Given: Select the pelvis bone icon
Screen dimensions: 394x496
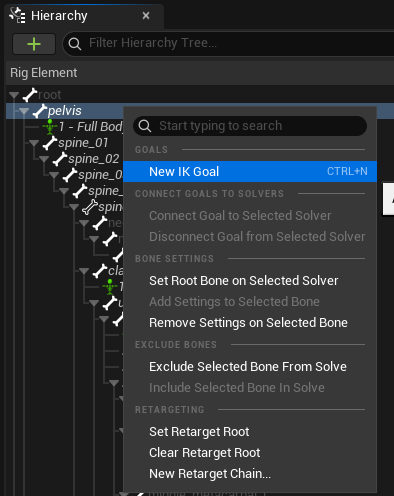Looking at the screenshot, I should (40, 111).
